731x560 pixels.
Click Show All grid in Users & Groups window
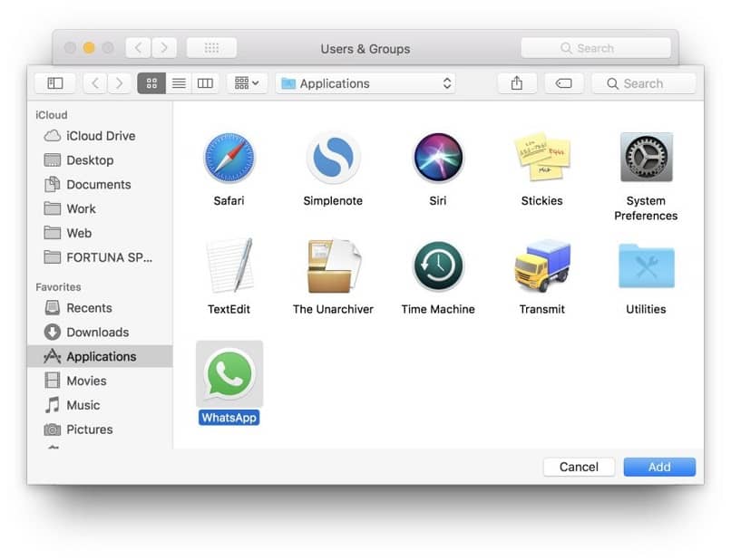211,47
